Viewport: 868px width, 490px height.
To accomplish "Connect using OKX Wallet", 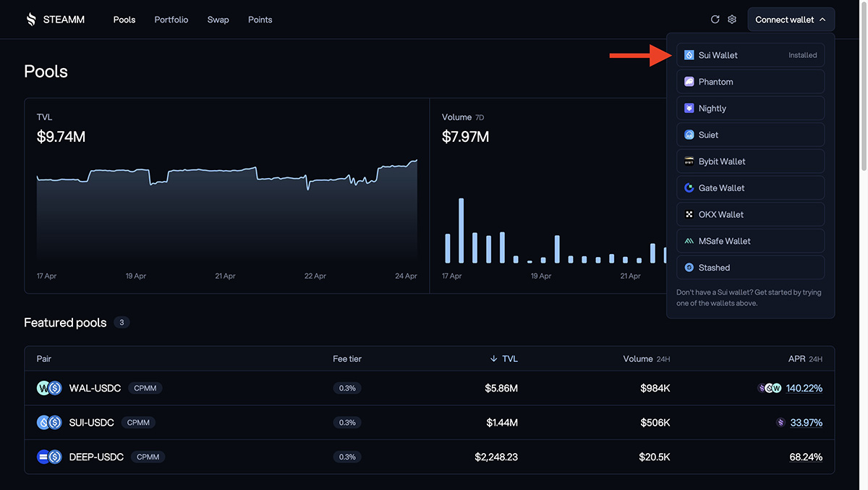I will (751, 214).
